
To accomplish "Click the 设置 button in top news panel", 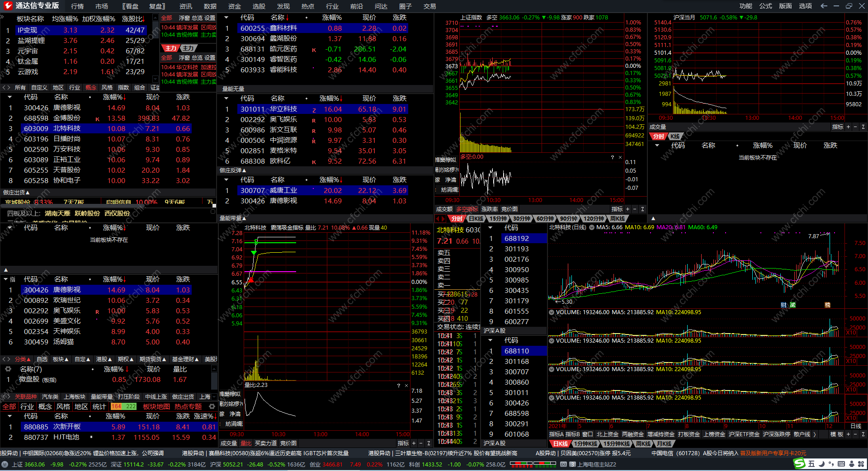I will click(209, 18).
